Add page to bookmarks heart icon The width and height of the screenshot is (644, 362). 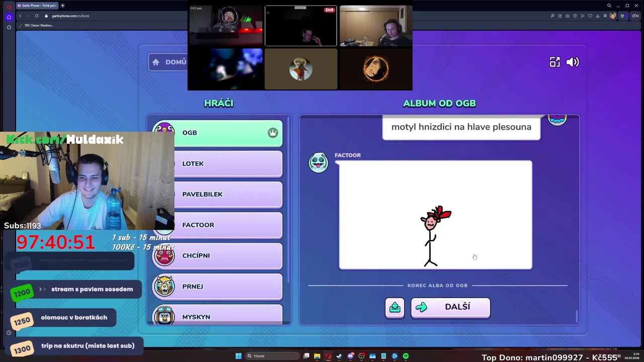[x=590, y=16]
